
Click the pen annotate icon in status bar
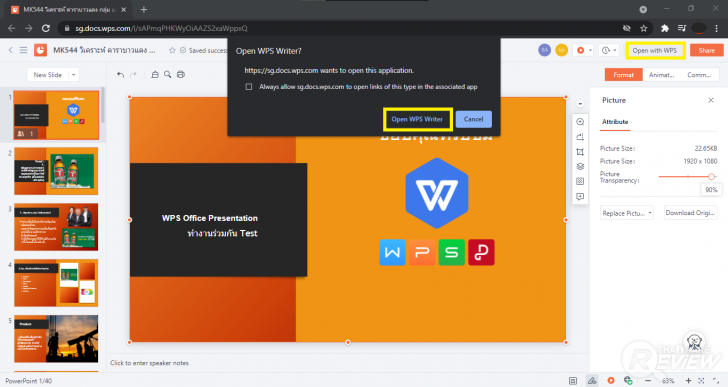pyautogui.click(x=592, y=381)
